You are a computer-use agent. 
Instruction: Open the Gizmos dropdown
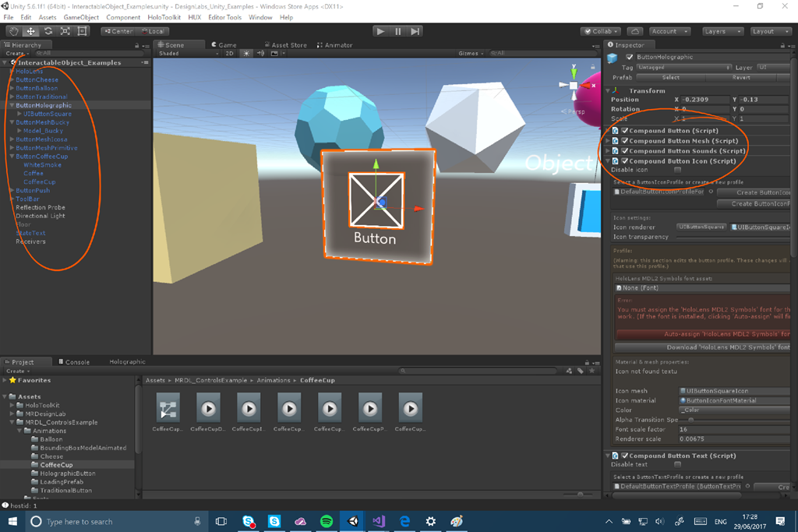[471, 54]
